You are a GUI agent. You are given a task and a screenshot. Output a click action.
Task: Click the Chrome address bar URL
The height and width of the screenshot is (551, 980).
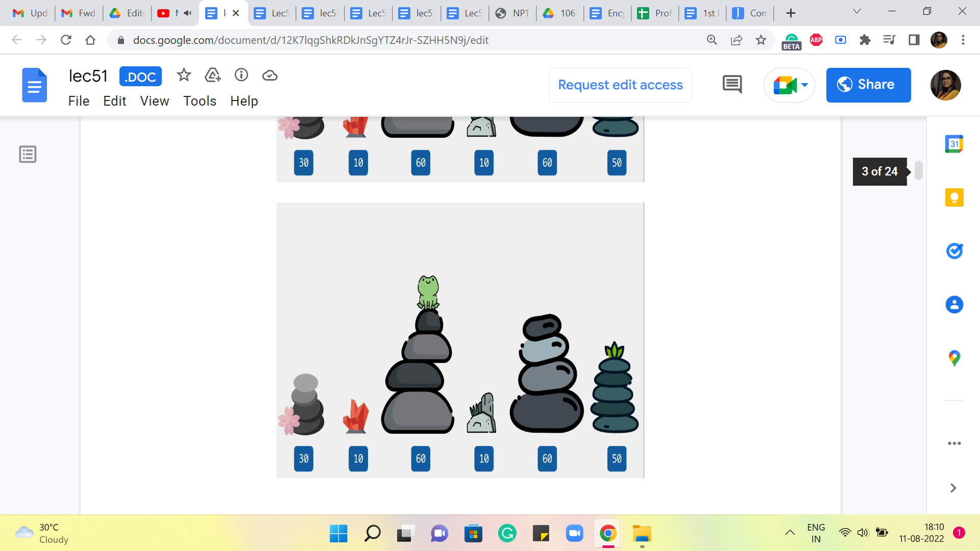(x=310, y=40)
